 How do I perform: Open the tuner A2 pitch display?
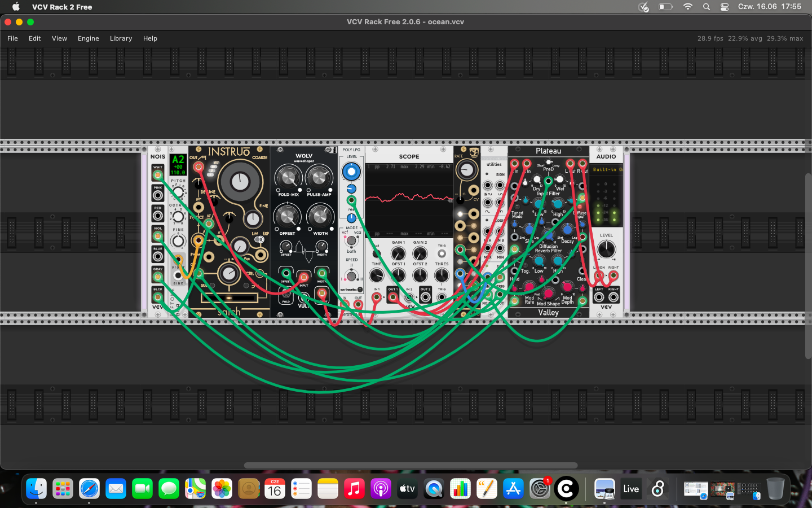click(178, 164)
